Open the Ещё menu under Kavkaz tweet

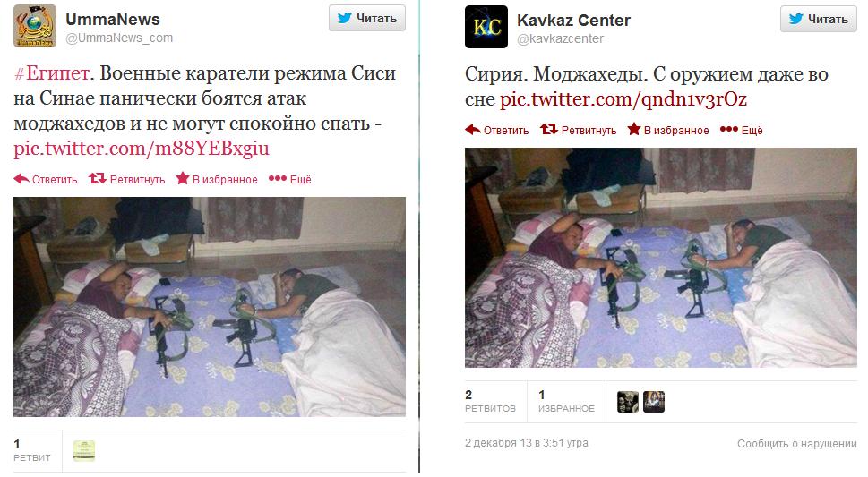(x=741, y=130)
